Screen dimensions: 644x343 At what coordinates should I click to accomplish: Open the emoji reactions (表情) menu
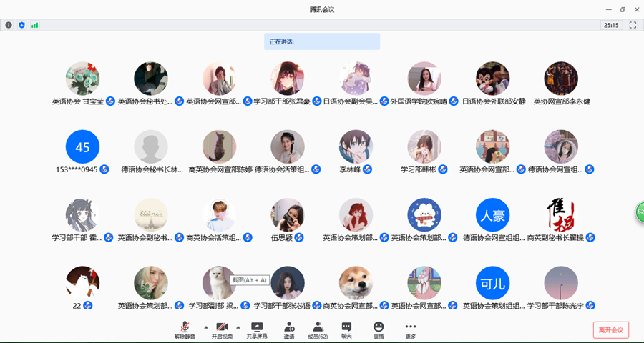(379, 329)
